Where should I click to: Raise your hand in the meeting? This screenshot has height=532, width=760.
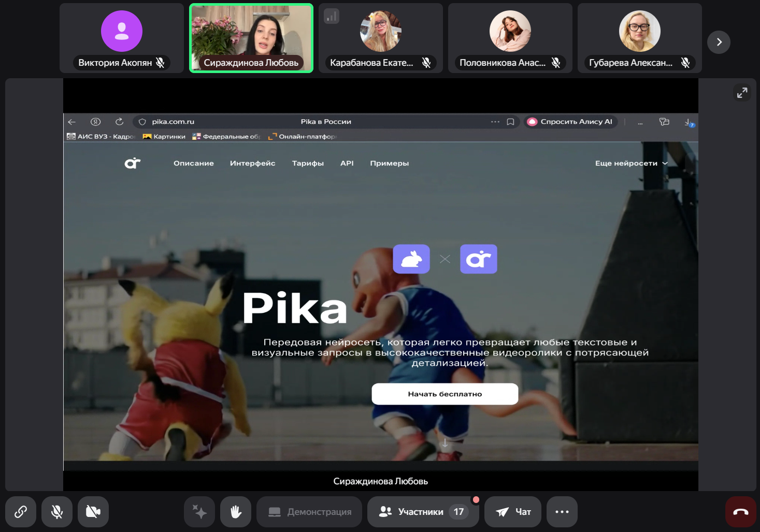click(x=236, y=512)
